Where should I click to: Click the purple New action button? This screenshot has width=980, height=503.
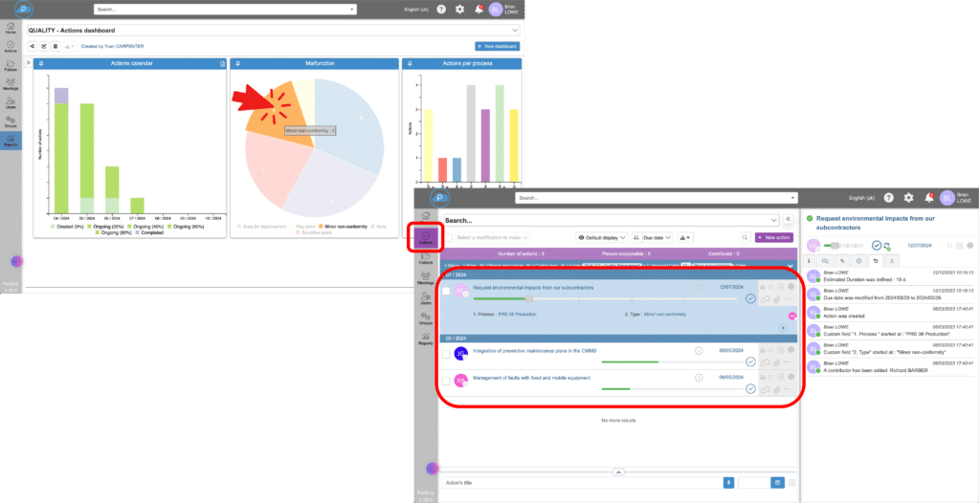(x=773, y=237)
